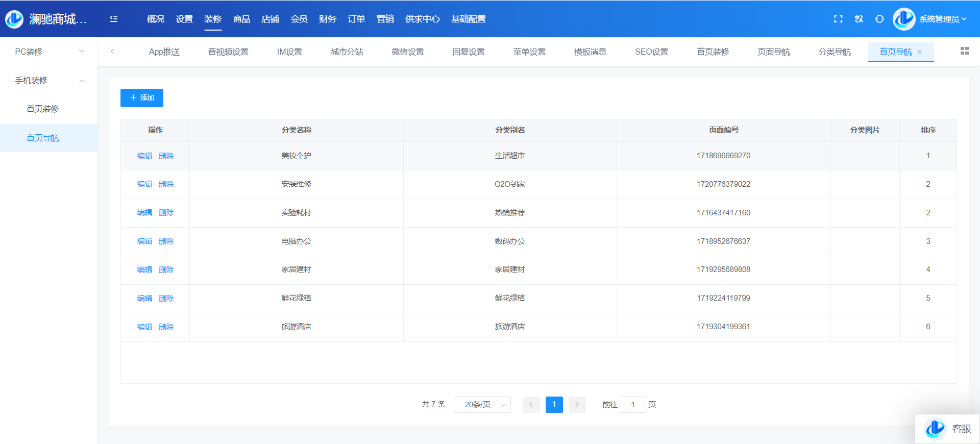The height and width of the screenshot is (444, 980).
Task: Click the 添加 button
Action: [x=142, y=98]
